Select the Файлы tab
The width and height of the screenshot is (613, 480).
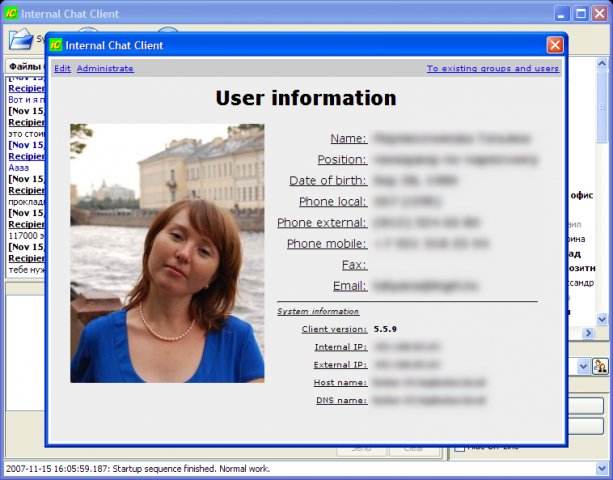24,66
